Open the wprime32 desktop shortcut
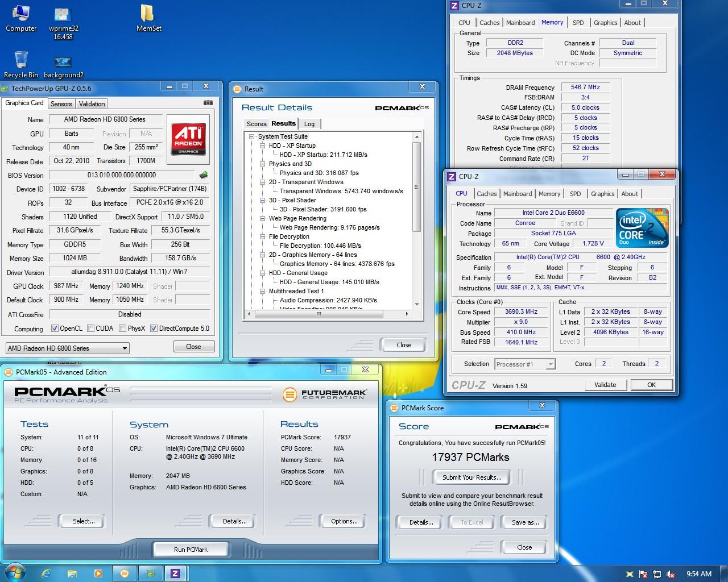 pos(63,23)
